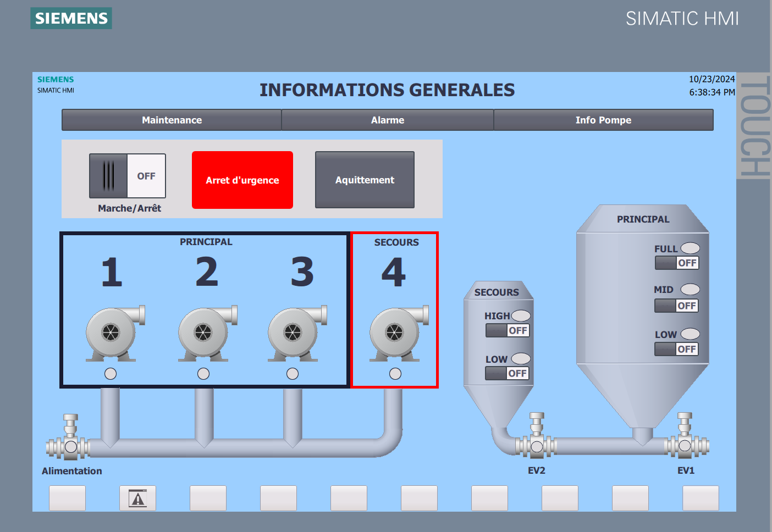
Task: Switch the SECOURS tank HIGH toggle
Action: coord(508,330)
